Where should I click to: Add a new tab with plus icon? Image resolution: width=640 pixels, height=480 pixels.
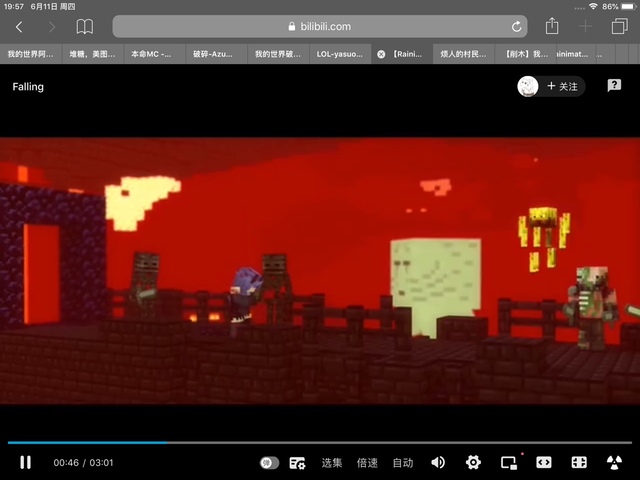[585, 27]
